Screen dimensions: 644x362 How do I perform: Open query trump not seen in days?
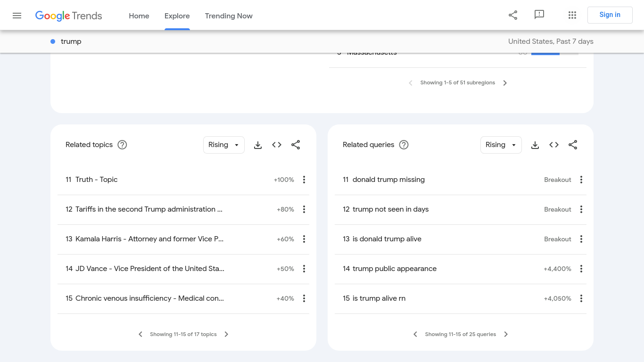[391, 209]
